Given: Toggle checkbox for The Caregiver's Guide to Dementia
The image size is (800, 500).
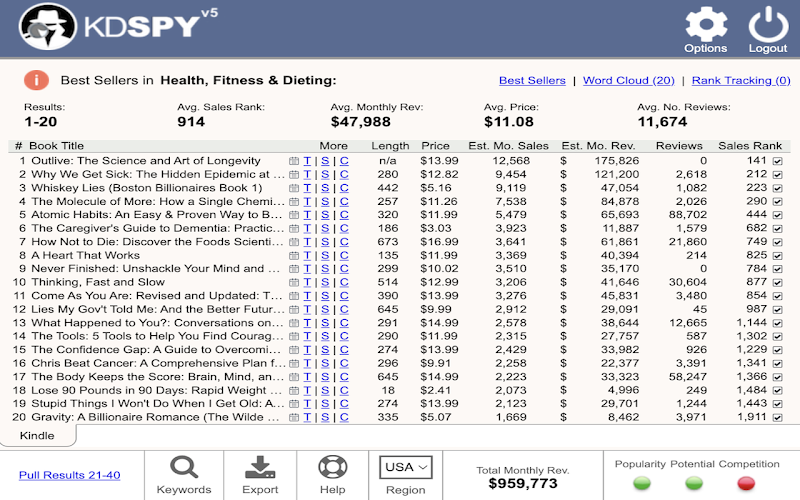Looking at the screenshot, I should tap(778, 229).
